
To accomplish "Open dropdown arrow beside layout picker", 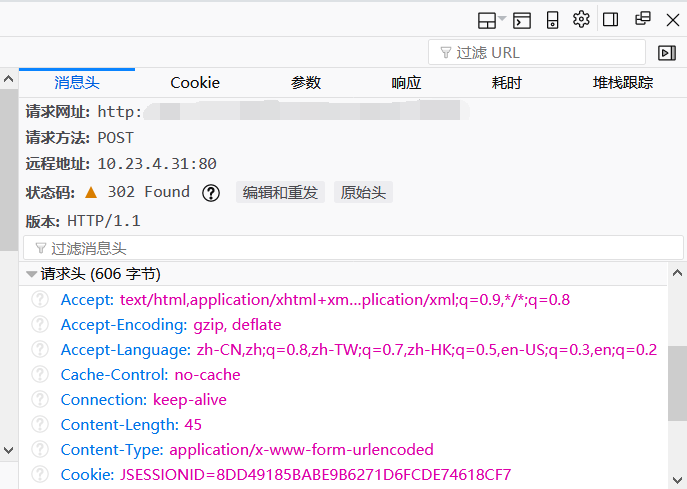I will [502, 20].
